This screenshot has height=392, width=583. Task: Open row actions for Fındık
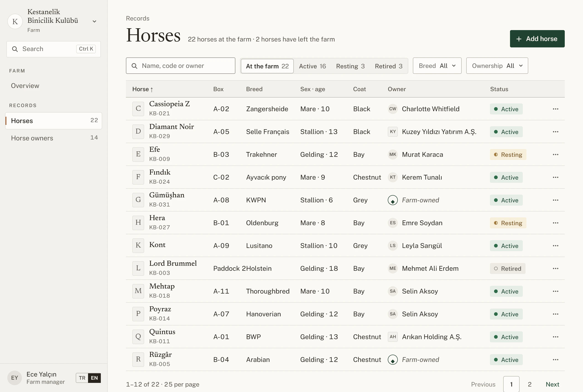[x=555, y=177]
